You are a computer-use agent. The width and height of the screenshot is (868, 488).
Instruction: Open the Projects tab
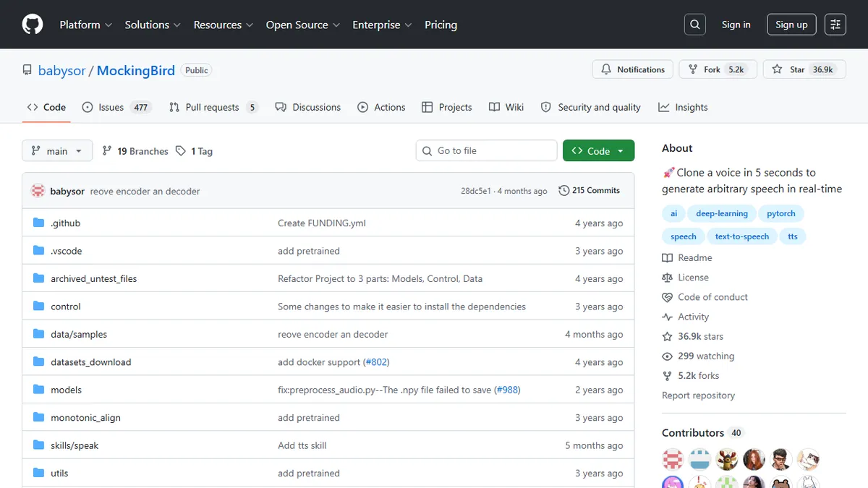coord(446,107)
